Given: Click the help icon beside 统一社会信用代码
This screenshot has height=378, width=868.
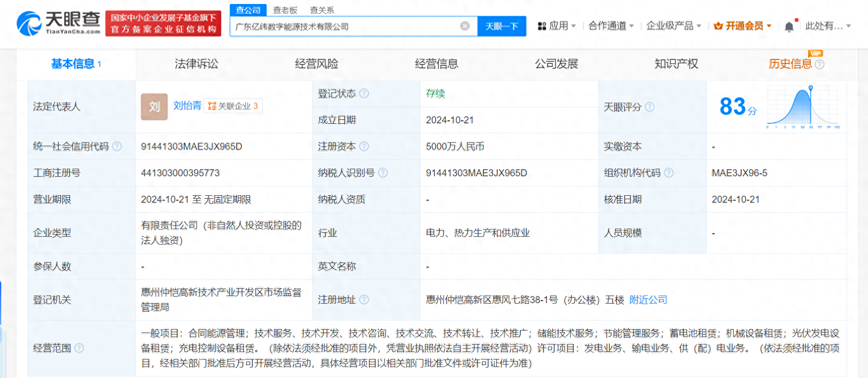Looking at the screenshot, I should point(117,146).
